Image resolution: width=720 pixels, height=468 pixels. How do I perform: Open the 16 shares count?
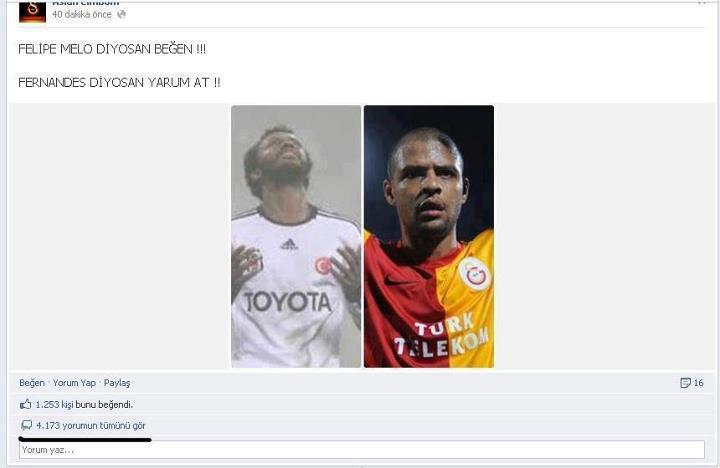(x=698, y=383)
